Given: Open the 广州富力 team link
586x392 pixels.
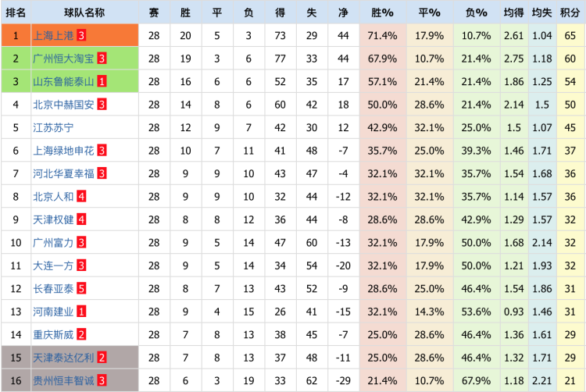Looking at the screenshot, I should click(53, 243).
